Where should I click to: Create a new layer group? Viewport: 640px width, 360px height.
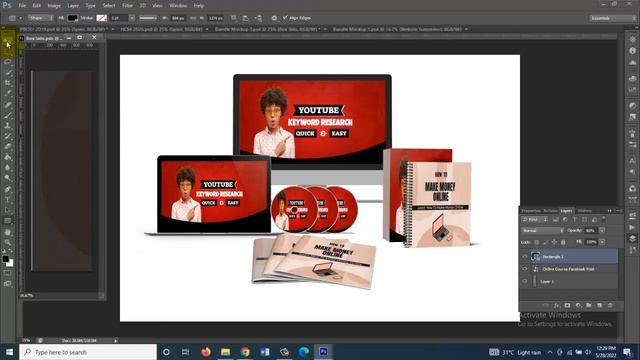(589, 305)
